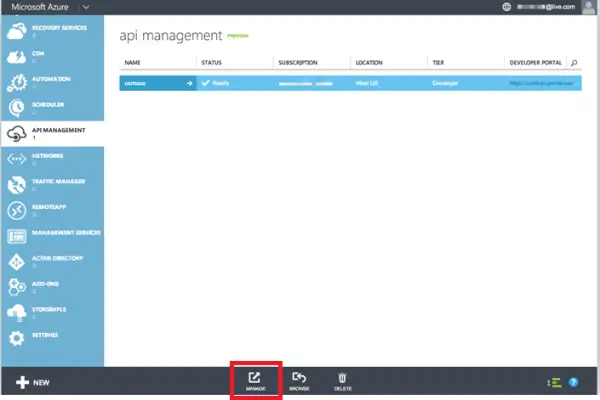Open the Active Directory icon

coord(16,262)
